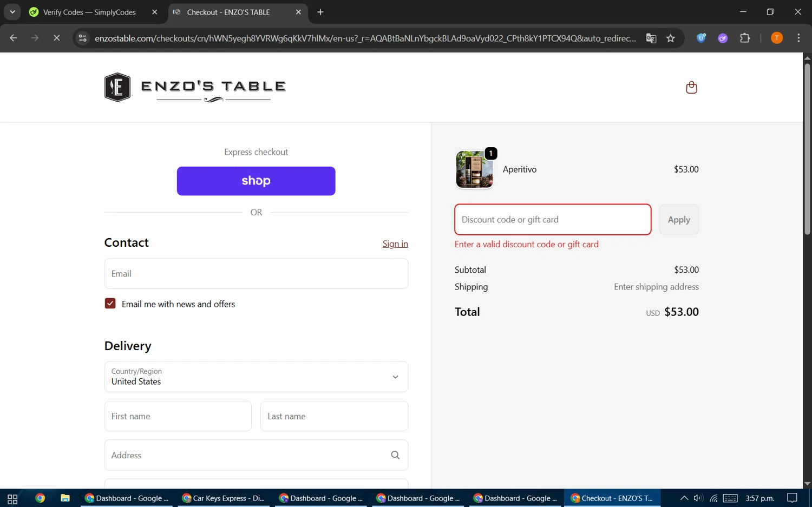Open the Wi-Fi network tray icon
812x507 pixels.
[x=714, y=498]
